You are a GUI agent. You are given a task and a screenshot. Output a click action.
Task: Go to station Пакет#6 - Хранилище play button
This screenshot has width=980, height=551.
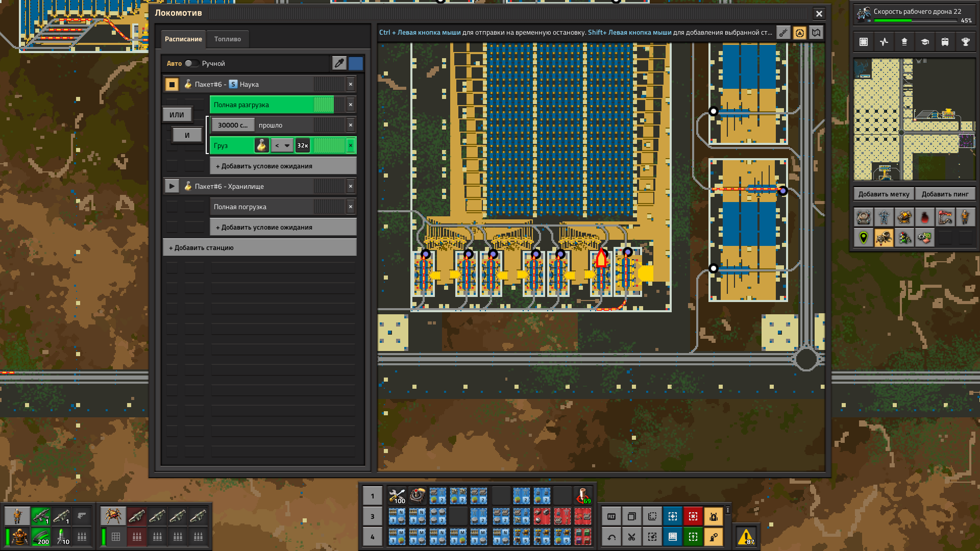pyautogui.click(x=172, y=186)
